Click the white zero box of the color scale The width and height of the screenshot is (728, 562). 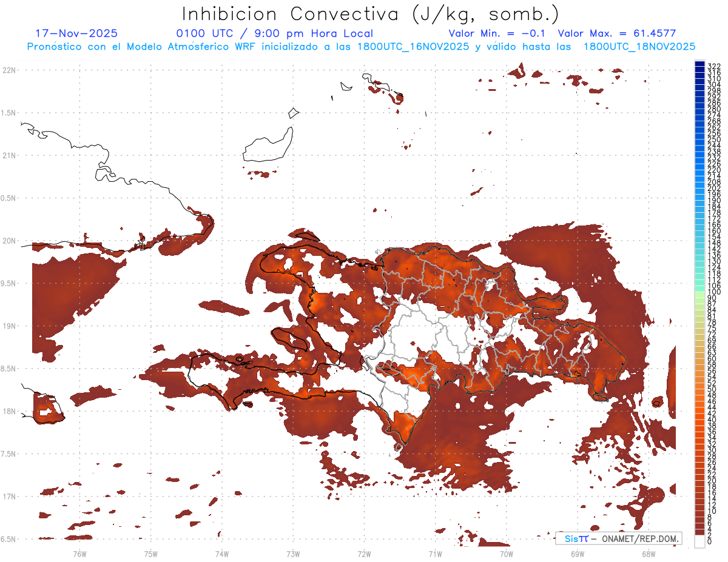click(x=699, y=541)
